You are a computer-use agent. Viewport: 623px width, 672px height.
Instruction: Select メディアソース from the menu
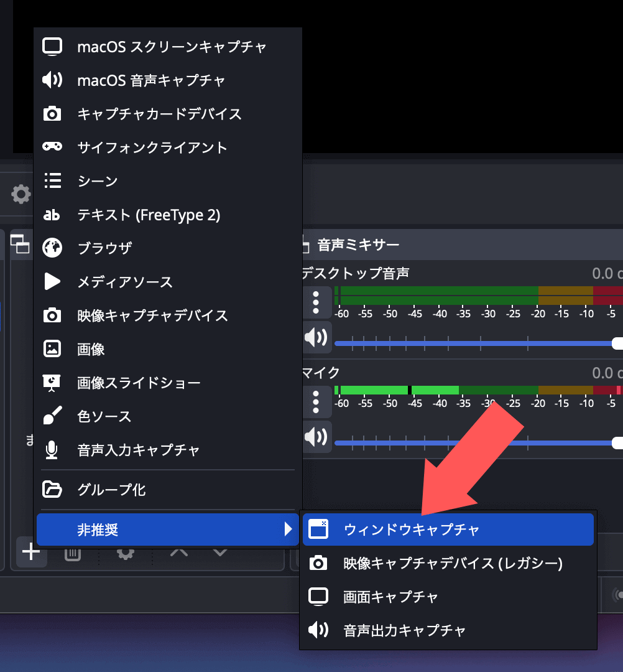(168, 282)
